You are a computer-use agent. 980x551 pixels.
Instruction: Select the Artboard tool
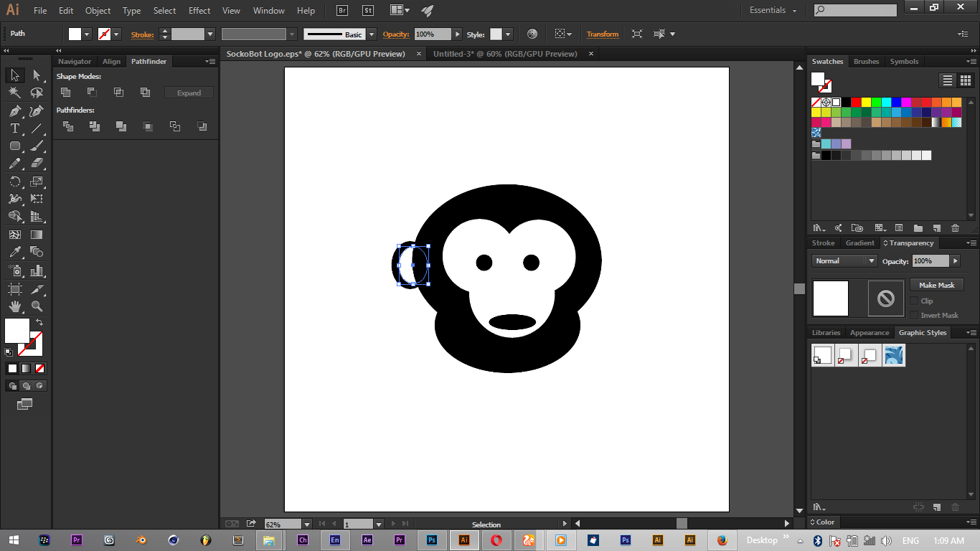[14, 289]
